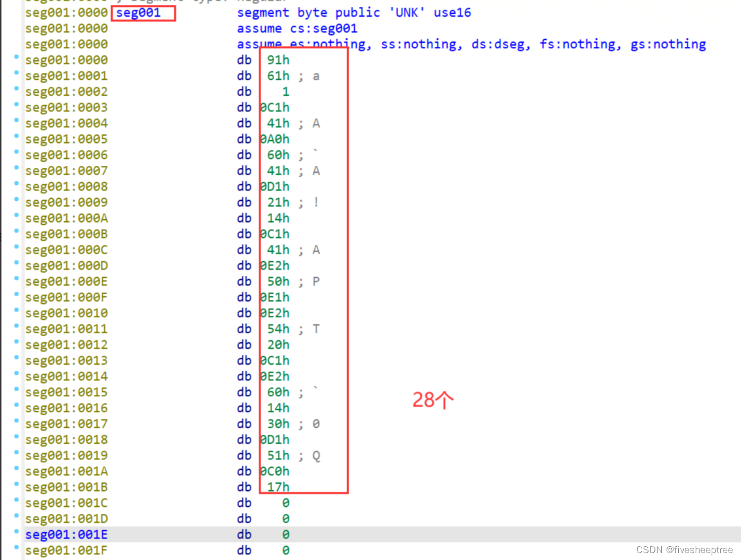Click the blue dot next to seg001:000A
Image resolution: width=741 pixels, height=560 pixels.
[x=16, y=214]
